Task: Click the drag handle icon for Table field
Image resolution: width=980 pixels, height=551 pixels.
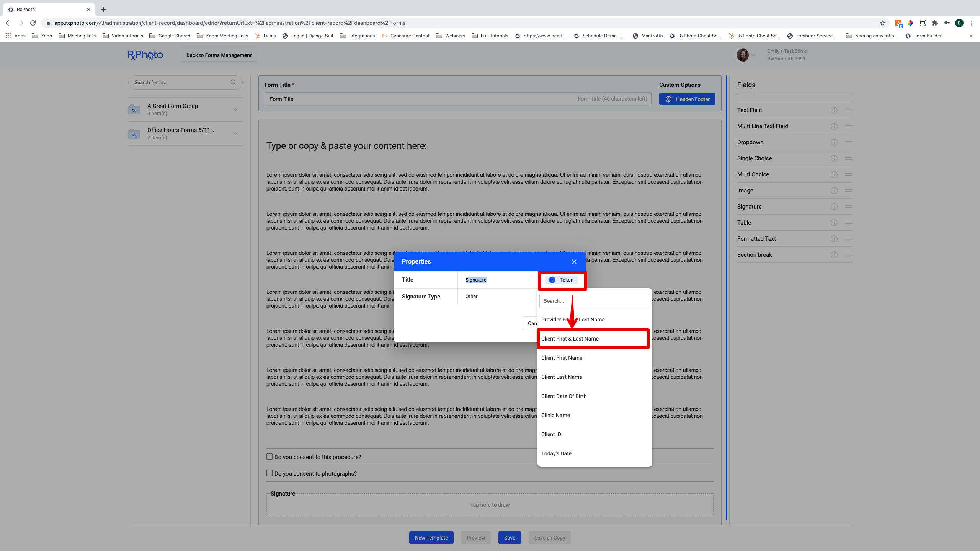Action: pos(848,223)
